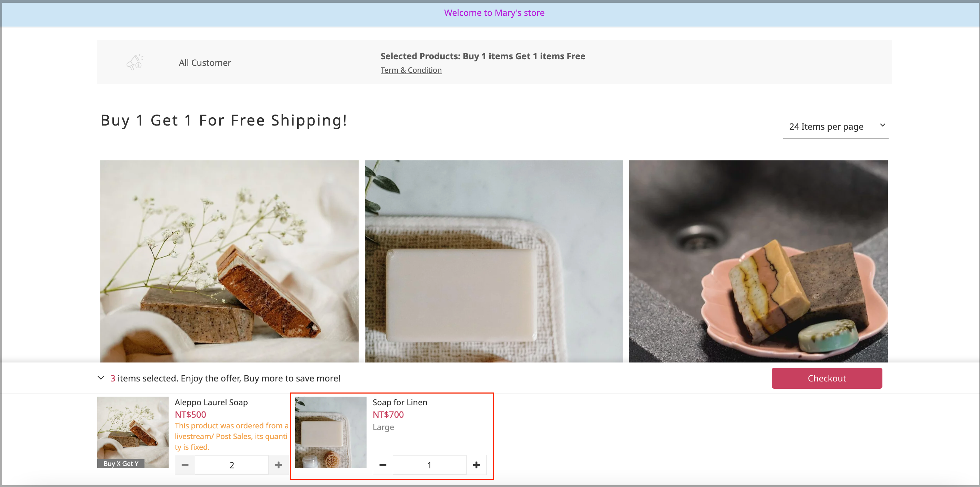Image resolution: width=980 pixels, height=487 pixels.
Task: Decrease Soap for Linen quantity with minus
Action: 383,465
